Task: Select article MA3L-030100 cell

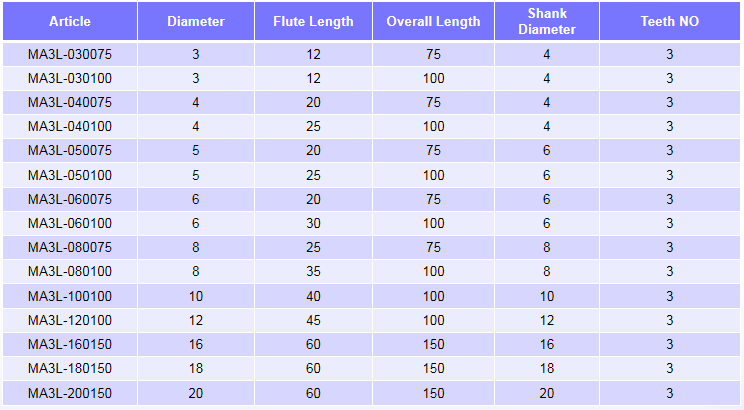Action: (x=70, y=78)
